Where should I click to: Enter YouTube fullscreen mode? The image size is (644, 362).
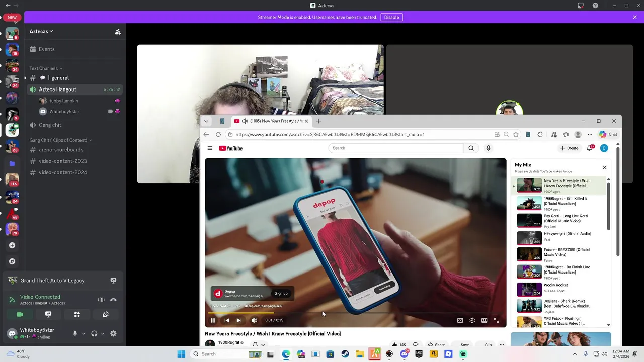[496, 320]
